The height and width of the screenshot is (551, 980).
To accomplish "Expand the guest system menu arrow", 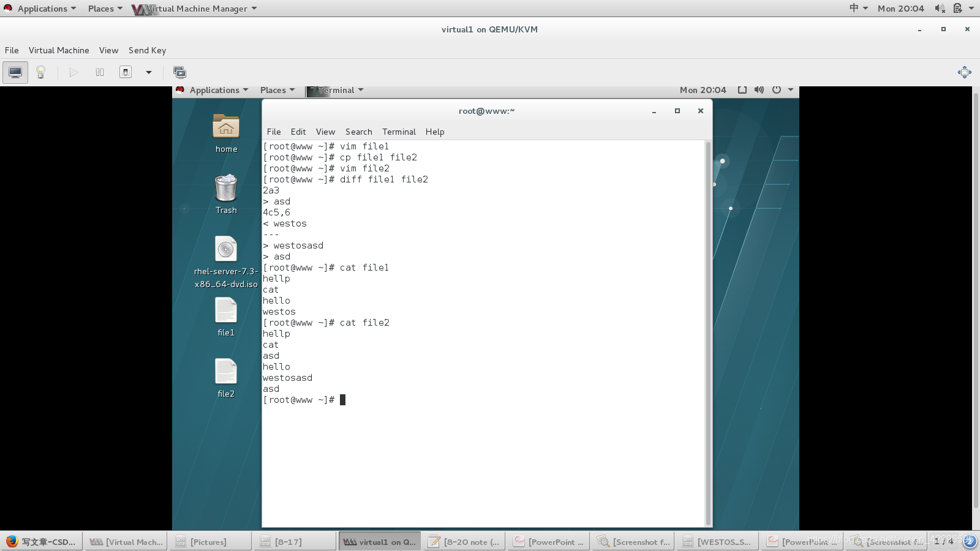I will click(791, 90).
